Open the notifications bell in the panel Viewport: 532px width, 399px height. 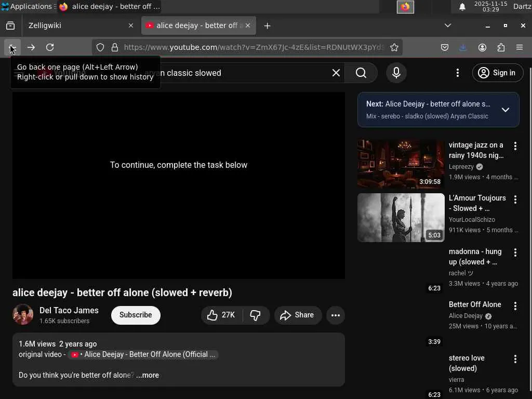[x=462, y=6]
